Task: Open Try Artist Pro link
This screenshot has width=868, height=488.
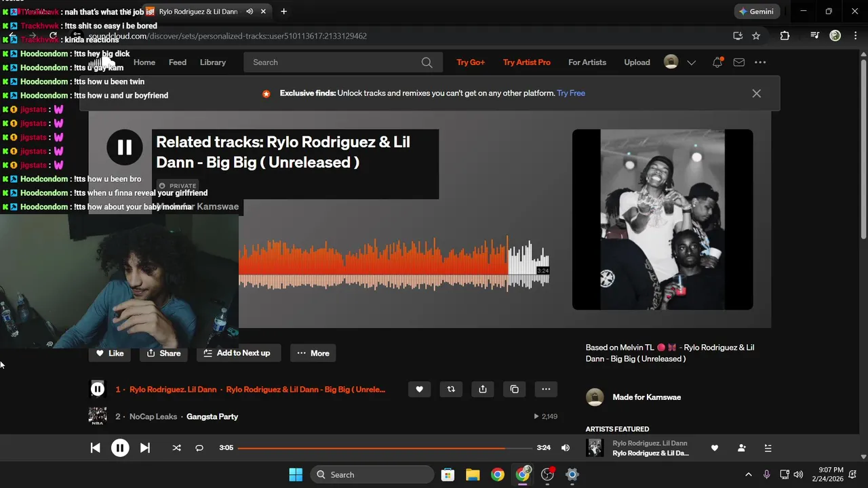Action: tap(527, 62)
